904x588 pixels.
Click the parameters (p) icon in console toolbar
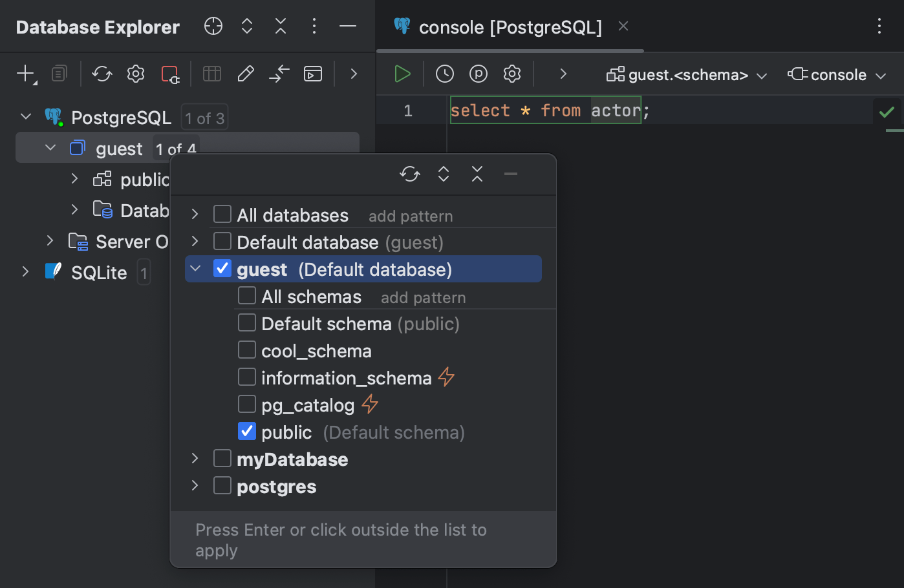click(478, 74)
